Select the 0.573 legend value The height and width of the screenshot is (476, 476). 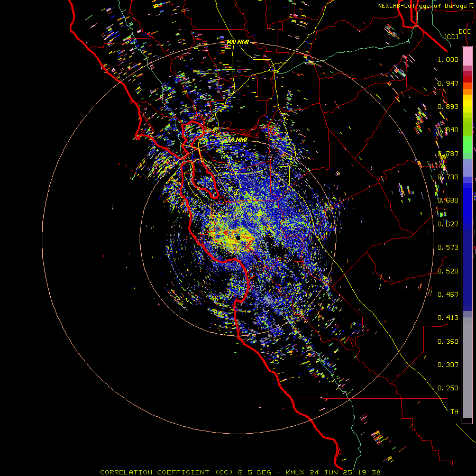[x=448, y=248]
